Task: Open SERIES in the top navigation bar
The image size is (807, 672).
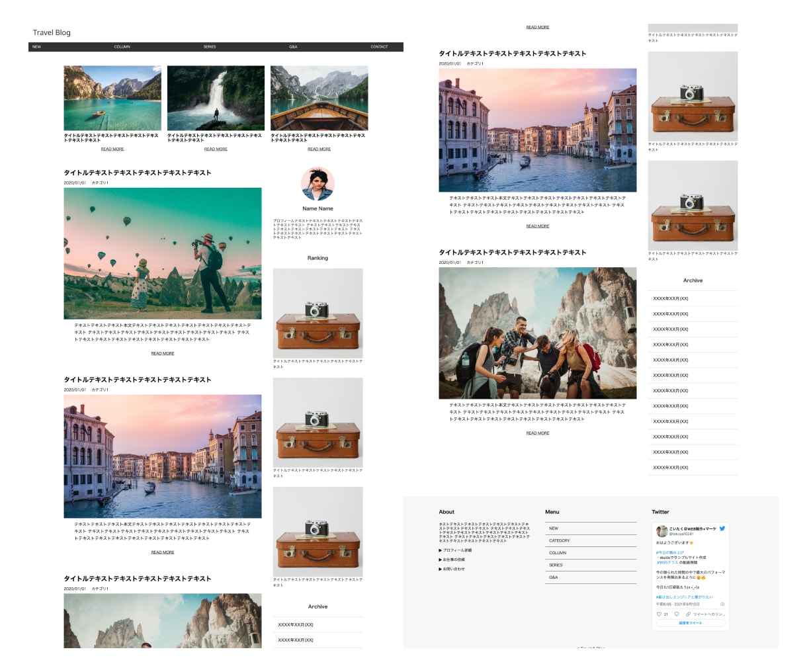Action: pos(210,47)
